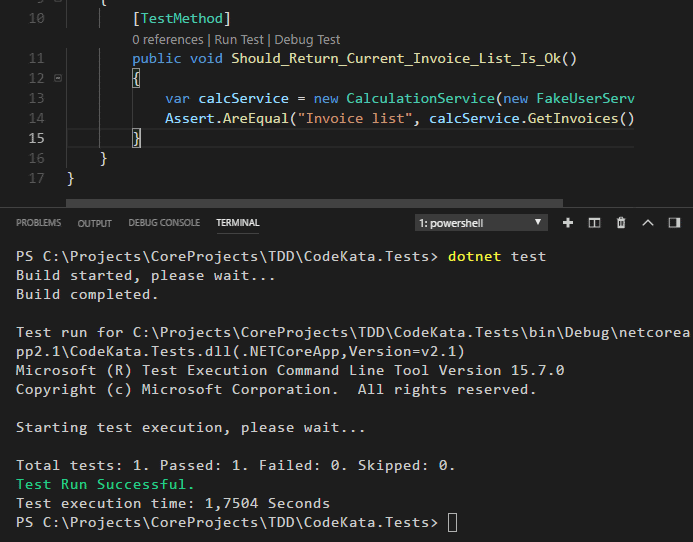The height and width of the screenshot is (542, 693).
Task: Click the method name Should_Return_Current_Invoice_List_Is_Ok
Action: 396,58
